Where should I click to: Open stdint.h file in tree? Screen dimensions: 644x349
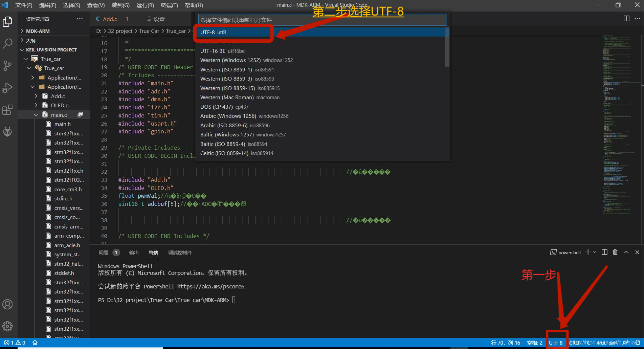pyautogui.click(x=63, y=198)
